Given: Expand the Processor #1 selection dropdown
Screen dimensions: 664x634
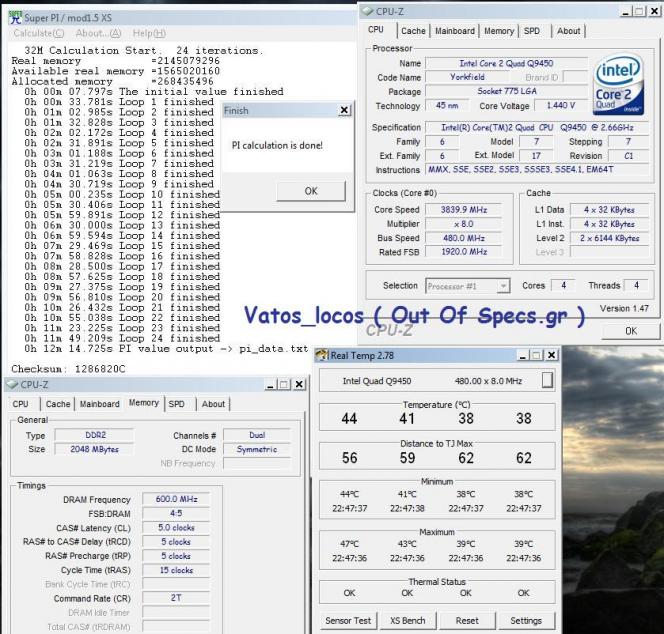Looking at the screenshot, I should tap(501, 285).
